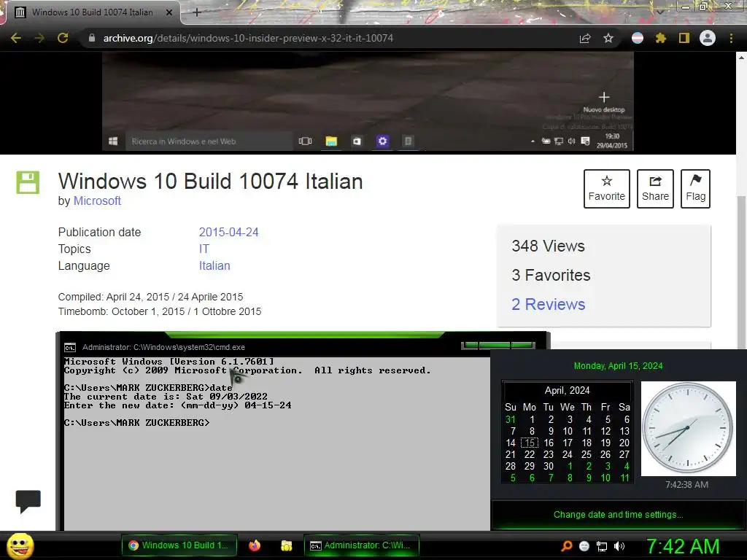The image size is (747, 560).
Task: Click the 7:42 AM taskbar clock
Action: point(683,546)
